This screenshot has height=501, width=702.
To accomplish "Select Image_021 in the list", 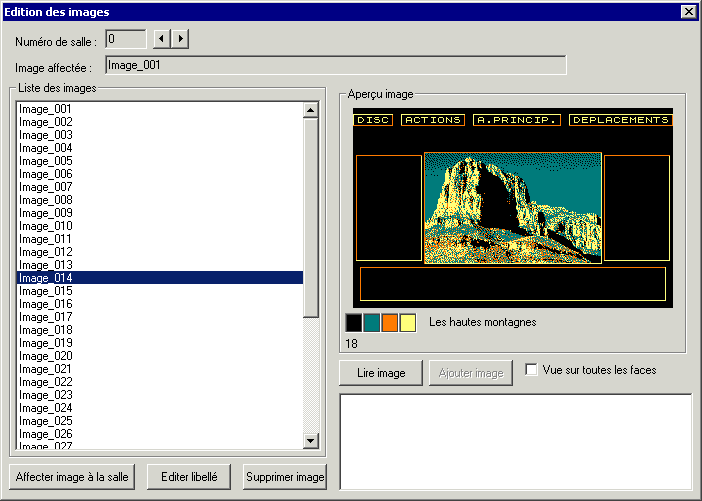I will [160, 368].
